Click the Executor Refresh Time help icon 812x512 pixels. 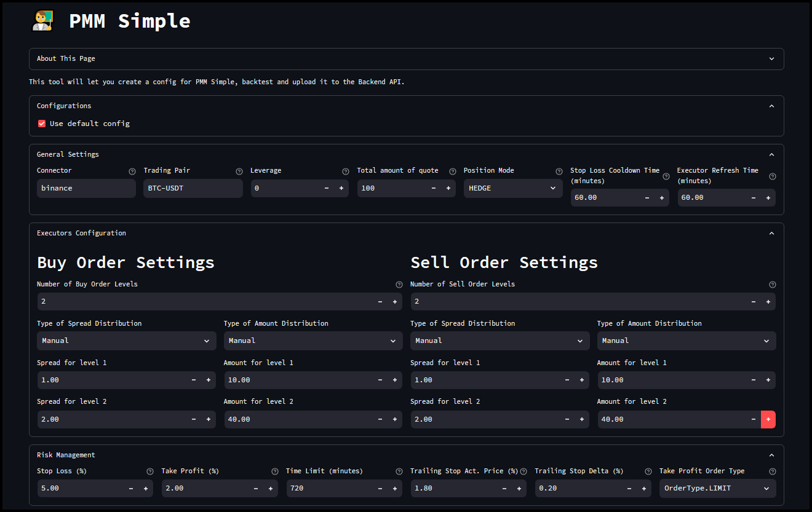pyautogui.click(x=773, y=176)
